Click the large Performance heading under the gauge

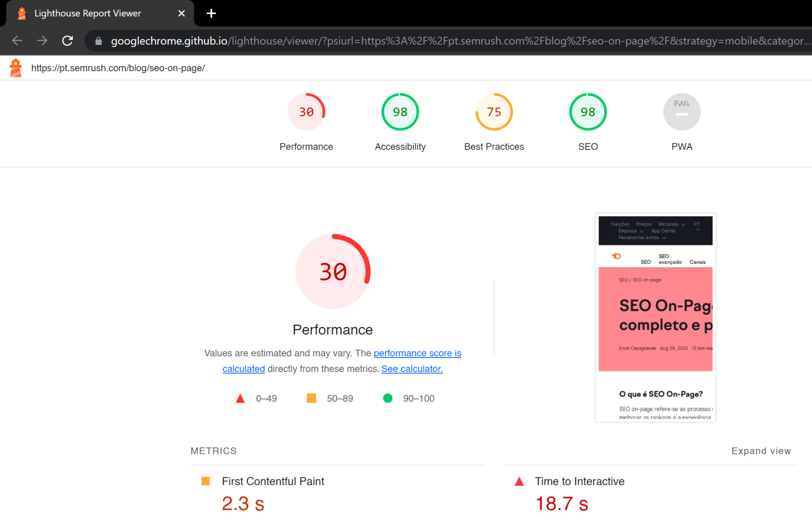[x=333, y=330]
